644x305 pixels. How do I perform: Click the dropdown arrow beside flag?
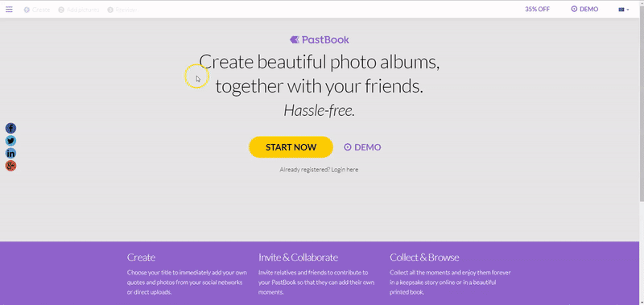pyautogui.click(x=628, y=10)
